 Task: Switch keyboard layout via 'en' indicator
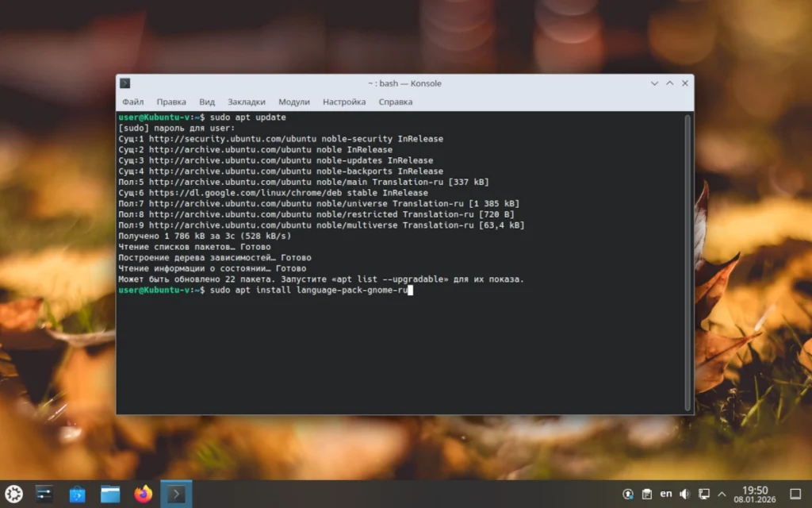(666, 494)
